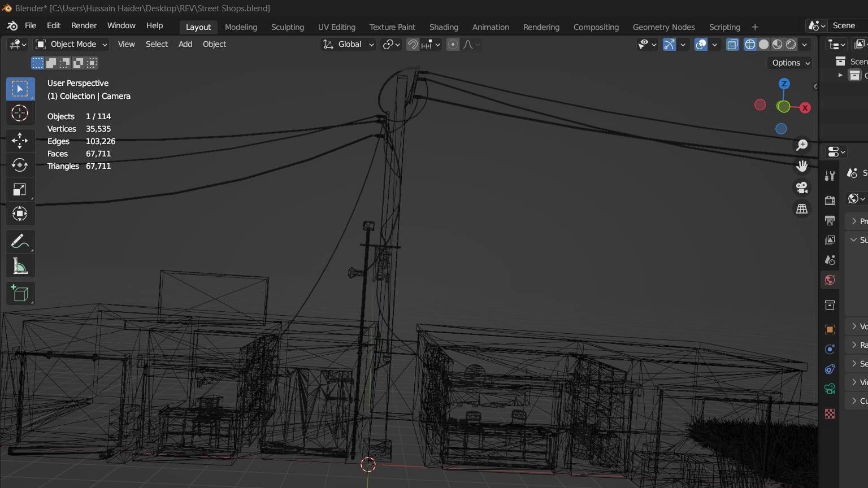
Task: Click the Scene name field
Action: (x=849, y=26)
